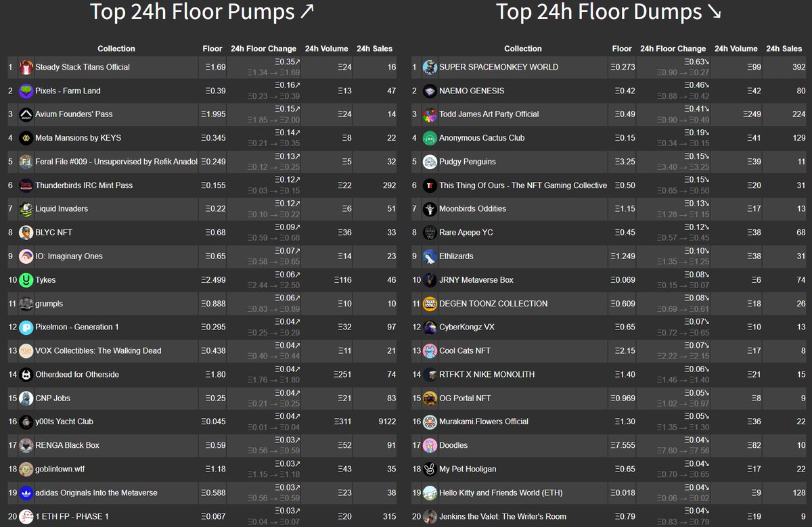The height and width of the screenshot is (527, 812).
Task: Click adidas Originals Into the Metaverse logo
Action: (26, 492)
